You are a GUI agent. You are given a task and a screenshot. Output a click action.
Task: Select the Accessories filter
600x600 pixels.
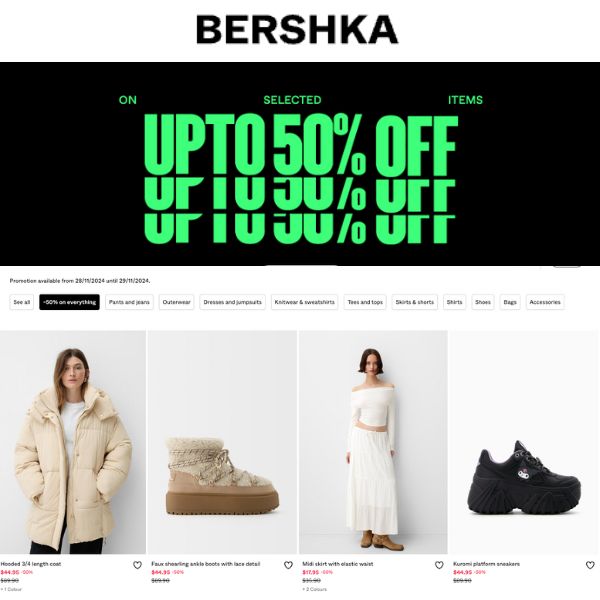[545, 302]
